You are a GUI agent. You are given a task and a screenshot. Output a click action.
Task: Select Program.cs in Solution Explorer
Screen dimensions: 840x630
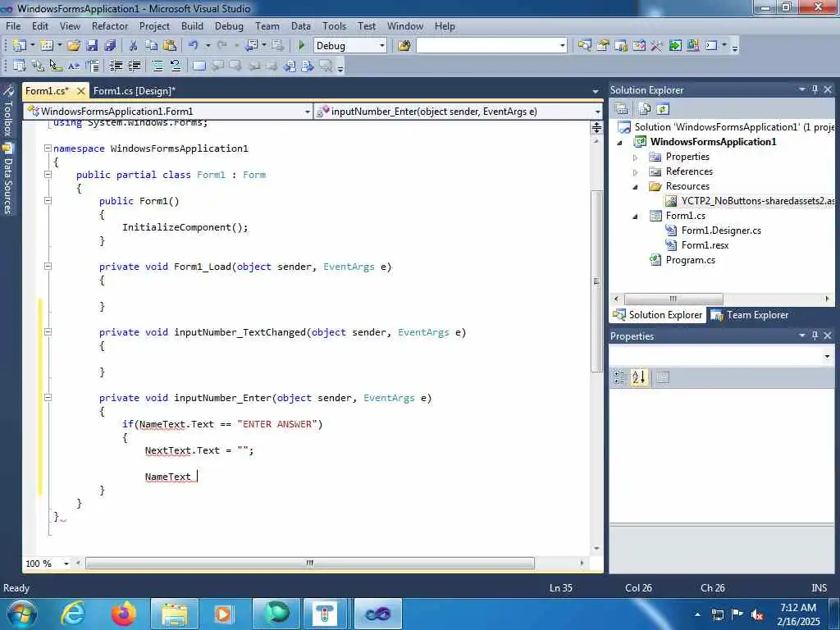[x=690, y=260]
